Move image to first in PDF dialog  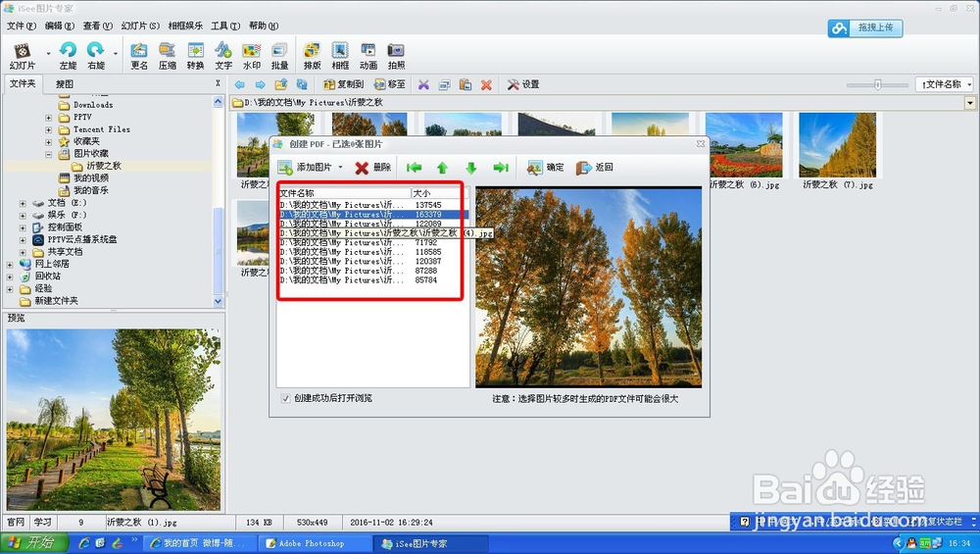tap(414, 167)
